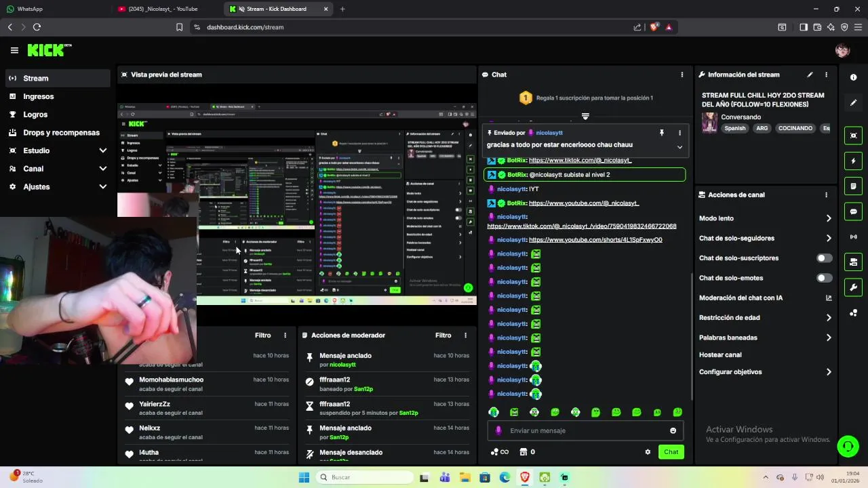Switch to the WhatsApp browser tab
Viewport: 868px width, 488px height.
pos(54,9)
